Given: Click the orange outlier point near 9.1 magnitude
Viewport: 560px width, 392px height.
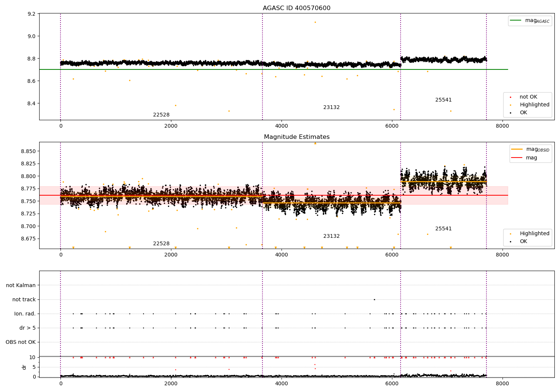Looking at the screenshot, I should (x=315, y=22).
